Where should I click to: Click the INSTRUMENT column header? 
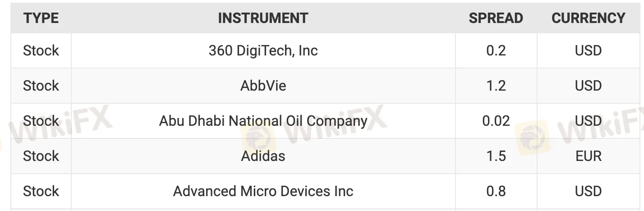tap(263, 18)
